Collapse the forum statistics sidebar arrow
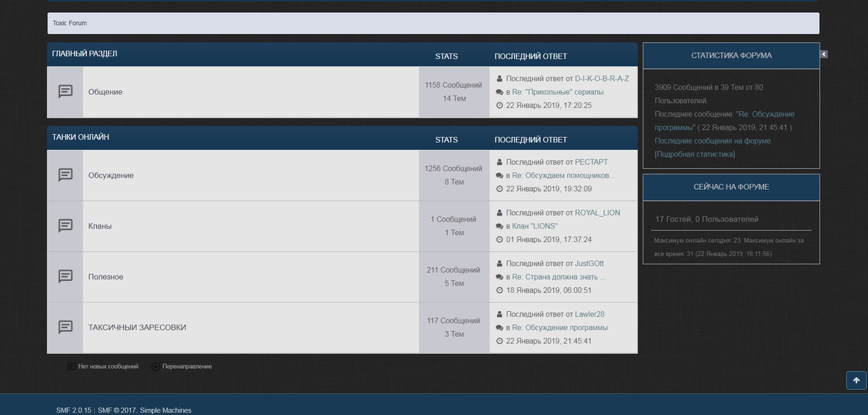 point(824,54)
